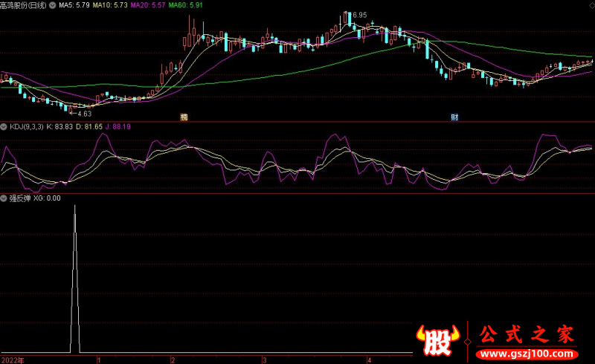Click the KDJ(9,3,3) indicator name
The width and height of the screenshot is (595, 364).
coord(26,127)
